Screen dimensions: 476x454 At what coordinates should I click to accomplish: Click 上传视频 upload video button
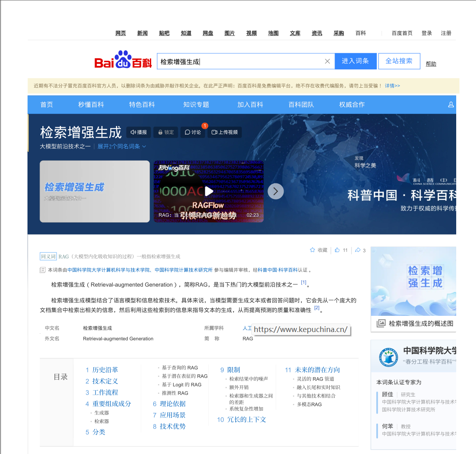225,132
